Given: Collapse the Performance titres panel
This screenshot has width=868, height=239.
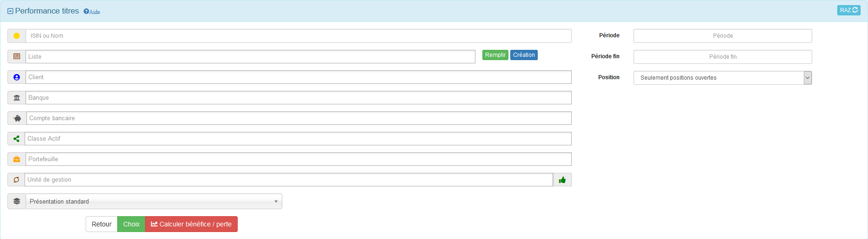Looking at the screenshot, I should click(10, 11).
